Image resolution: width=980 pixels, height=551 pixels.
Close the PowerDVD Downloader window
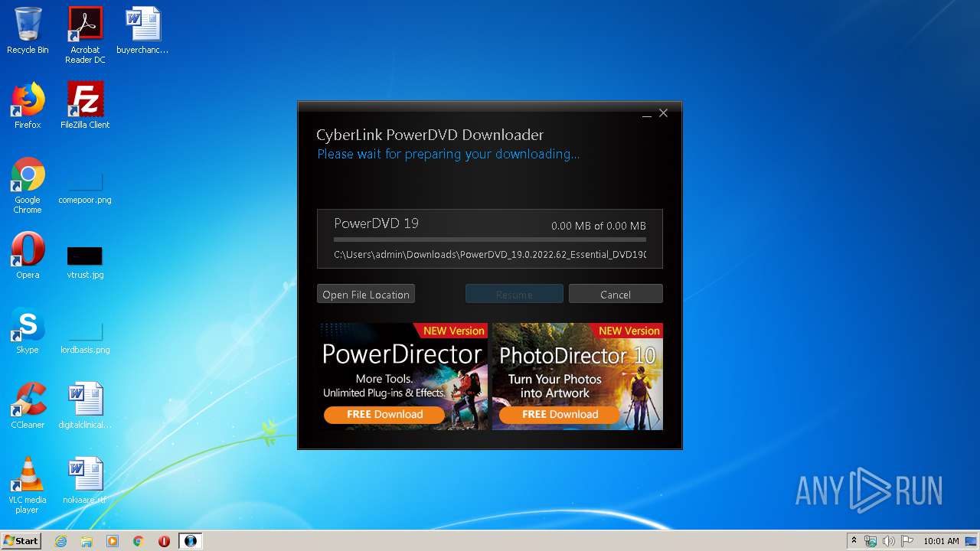664,113
